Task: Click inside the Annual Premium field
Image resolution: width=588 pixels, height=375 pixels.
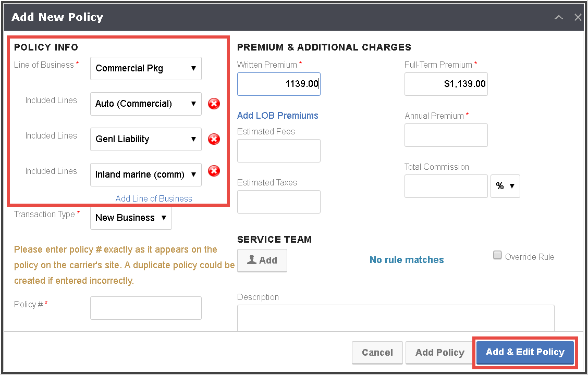Action: pyautogui.click(x=446, y=135)
